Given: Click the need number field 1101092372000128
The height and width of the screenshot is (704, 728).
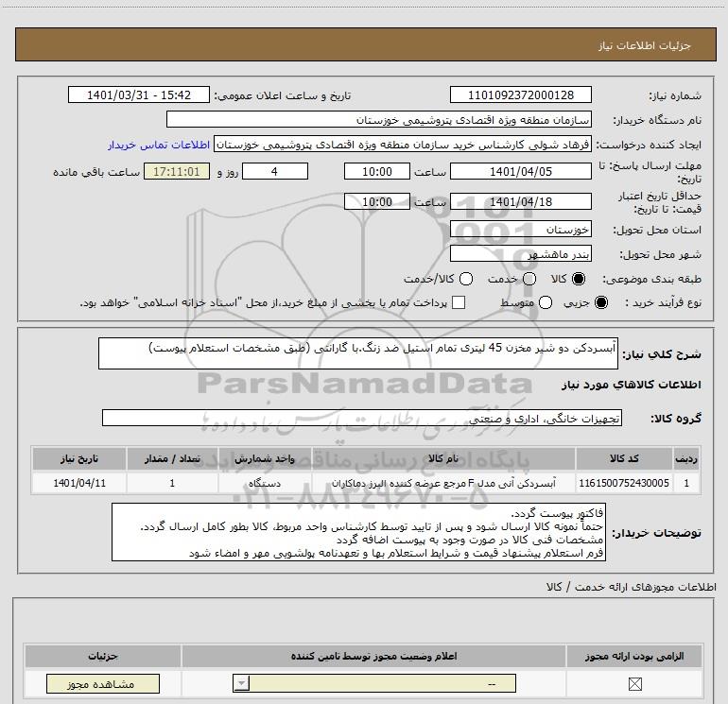Looking at the screenshot, I should [x=520, y=95].
